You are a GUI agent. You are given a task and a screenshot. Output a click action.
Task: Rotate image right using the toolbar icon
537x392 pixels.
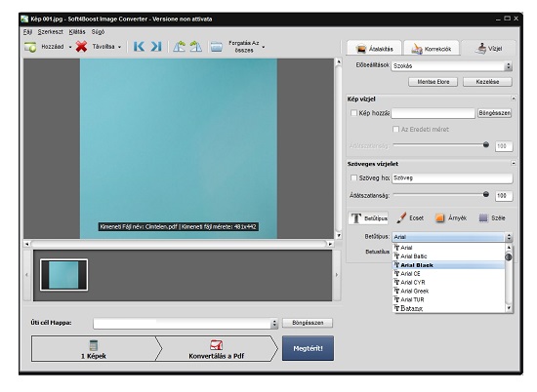(x=196, y=47)
